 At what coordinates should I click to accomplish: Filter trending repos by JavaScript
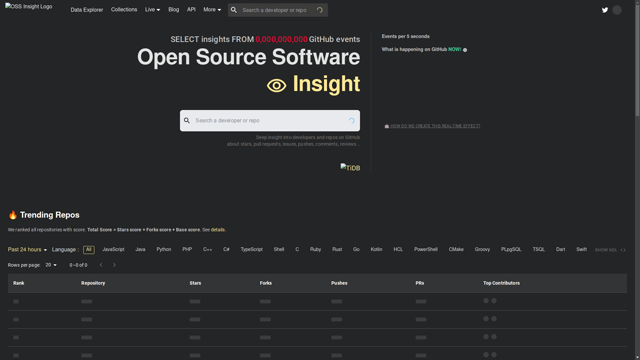tap(113, 249)
